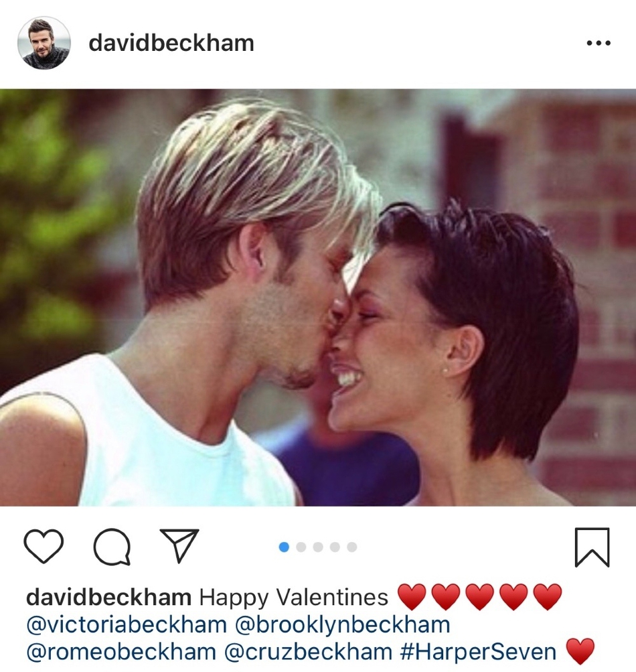The image size is (636, 672).
Task: Jump to the fifth carousel dot
Action: click(352, 547)
